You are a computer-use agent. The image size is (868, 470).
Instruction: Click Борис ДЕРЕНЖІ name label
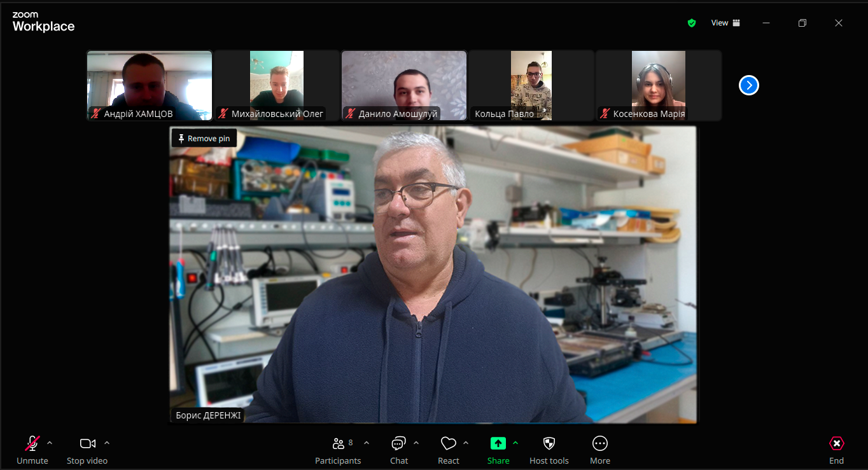(x=208, y=416)
